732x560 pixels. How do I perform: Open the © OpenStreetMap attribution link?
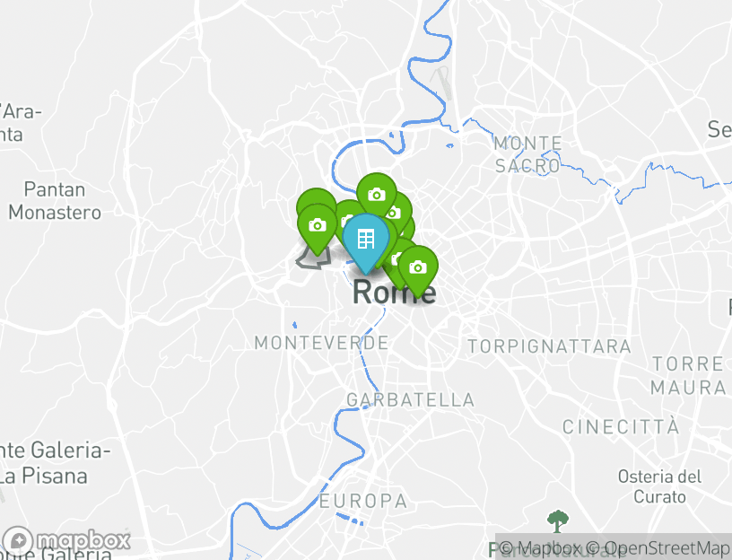pos(657,548)
